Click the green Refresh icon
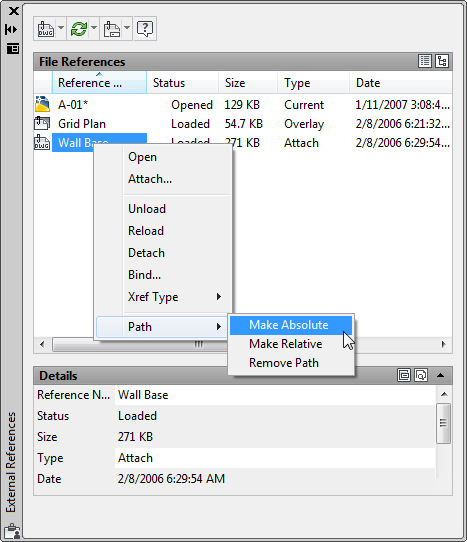467x542 pixels. (79, 29)
